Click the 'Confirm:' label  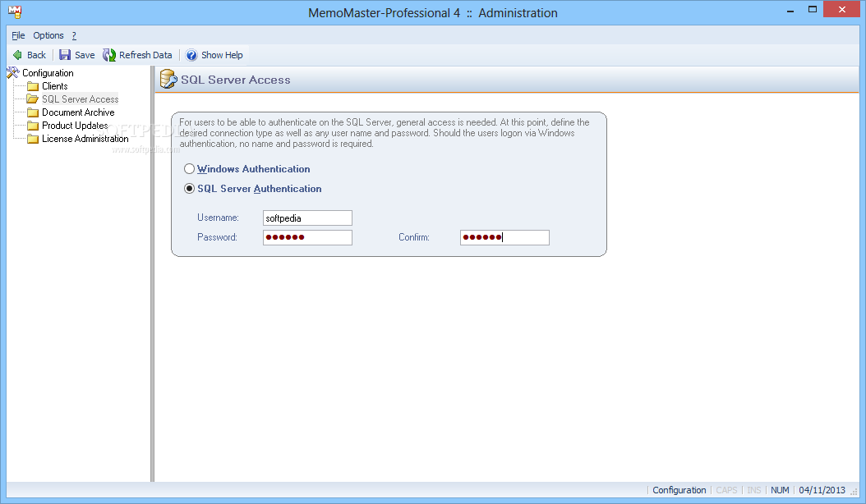click(414, 237)
